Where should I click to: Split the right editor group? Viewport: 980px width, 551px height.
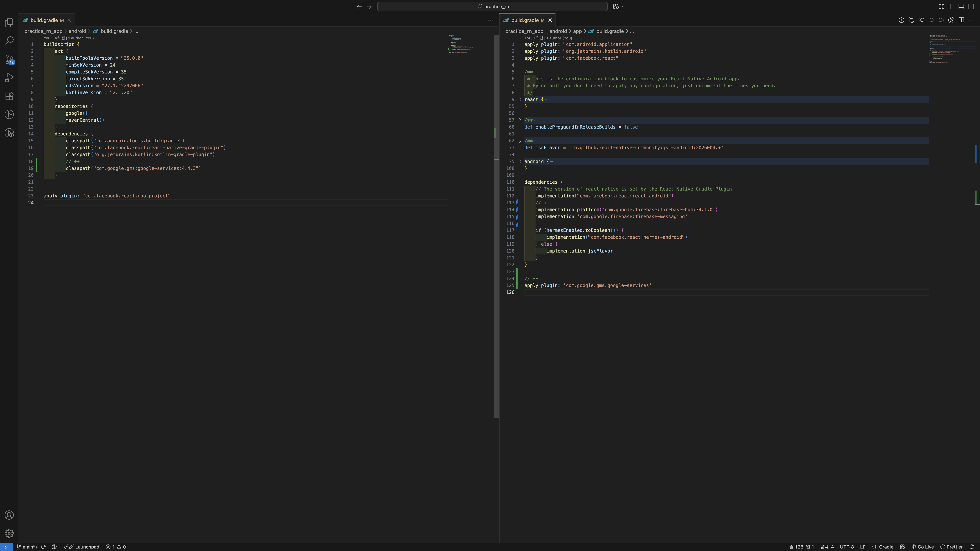(x=961, y=20)
